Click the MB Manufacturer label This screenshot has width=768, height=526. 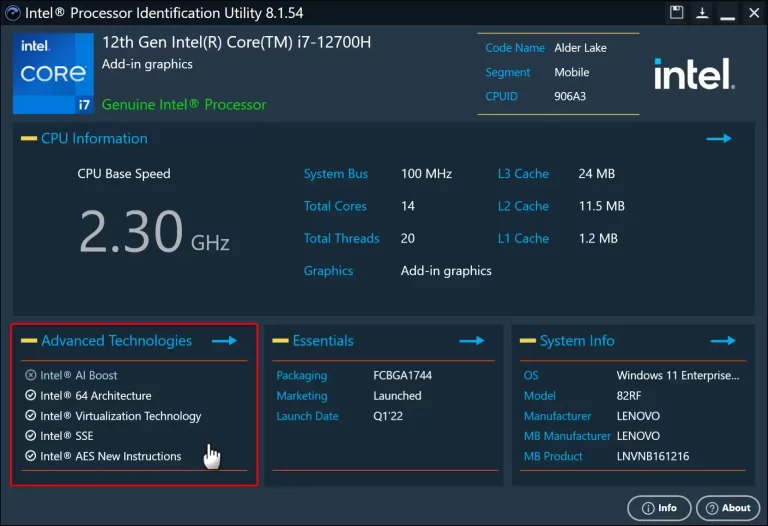(x=567, y=436)
